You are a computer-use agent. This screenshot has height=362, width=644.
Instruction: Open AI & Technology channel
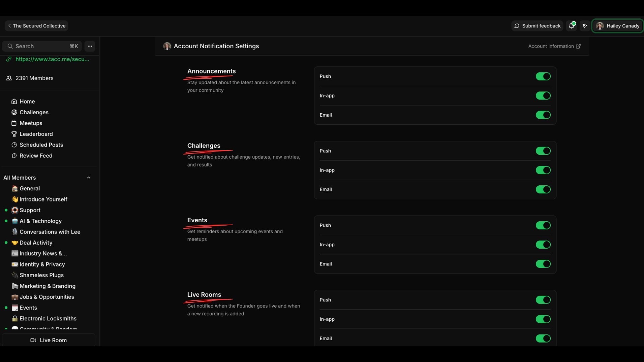coord(41,221)
